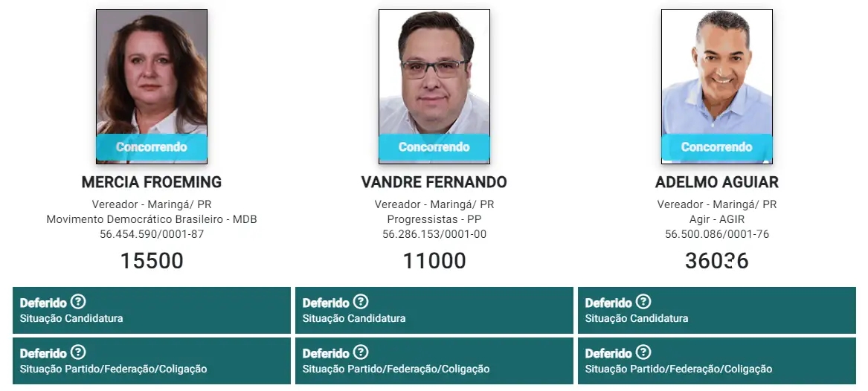Viewport: 868px width, 391px height.
Task: Open the photo above the VANDRE FERNANDO name
Action: point(434,74)
